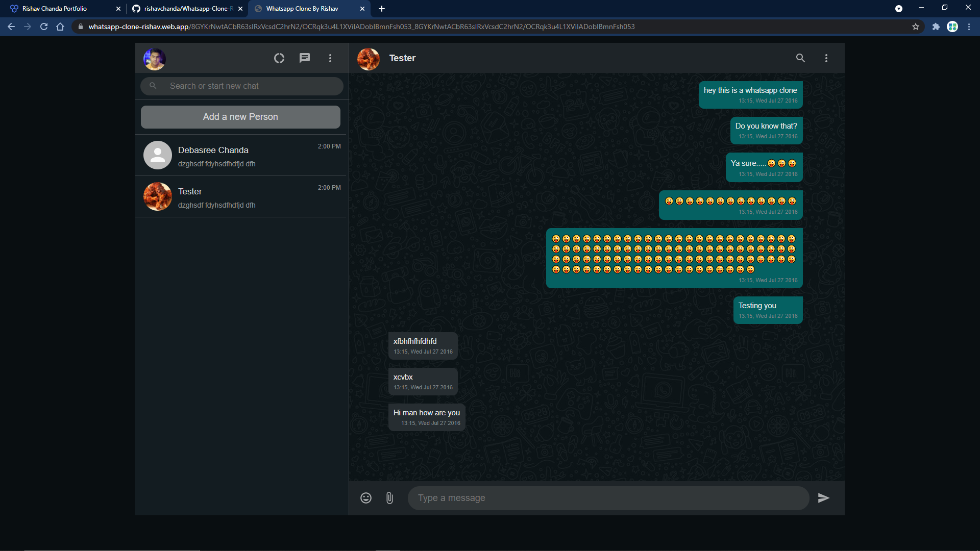The image size is (980, 551).
Task: Select the Tester conversation in sidebar
Action: click(x=241, y=197)
